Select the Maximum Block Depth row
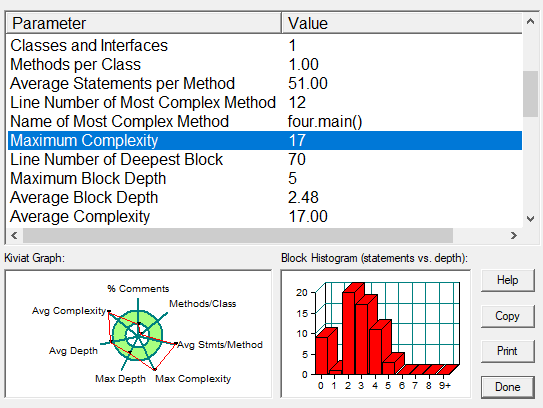The image size is (543, 408). 265,178
